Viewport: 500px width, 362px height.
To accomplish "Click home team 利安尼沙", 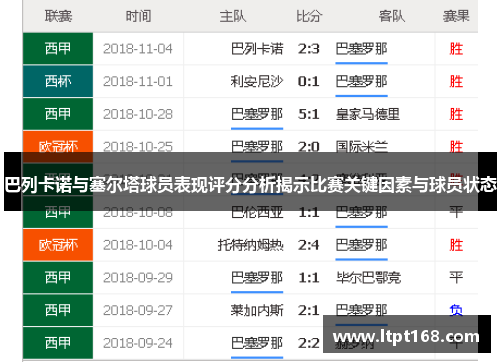I will point(257,82).
